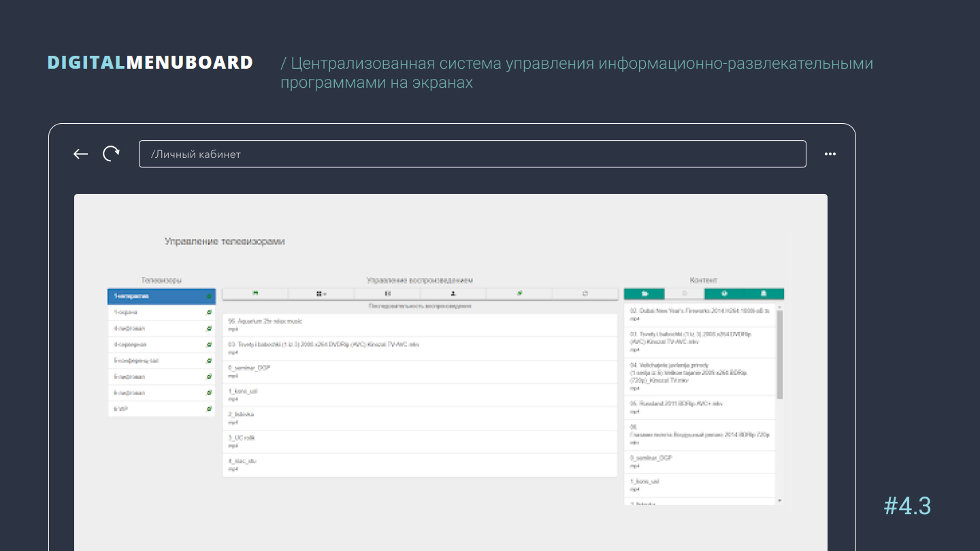Open the grid layout dropdown in playback toolbar
Screen dimensions: 980x551
[321, 294]
